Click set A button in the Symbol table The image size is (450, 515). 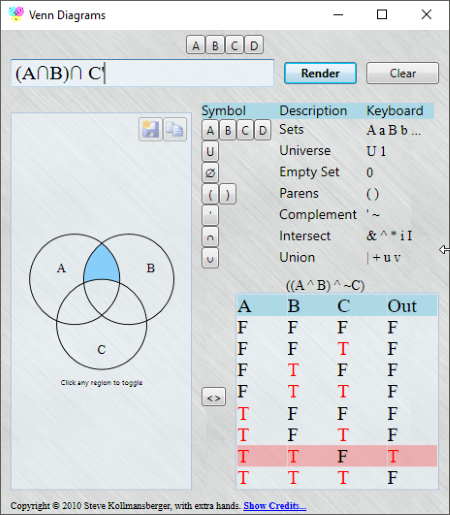tap(210, 130)
